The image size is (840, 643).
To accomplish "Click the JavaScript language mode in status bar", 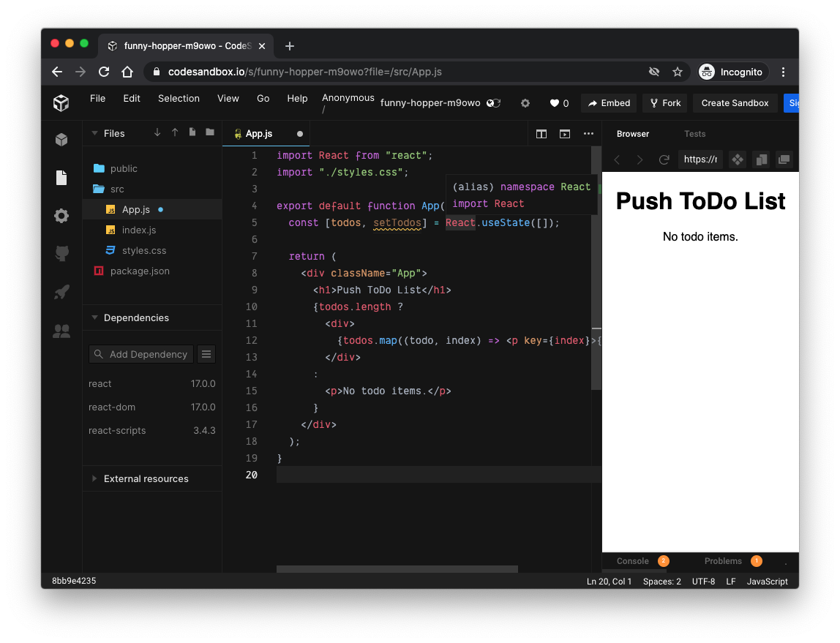I will (767, 582).
